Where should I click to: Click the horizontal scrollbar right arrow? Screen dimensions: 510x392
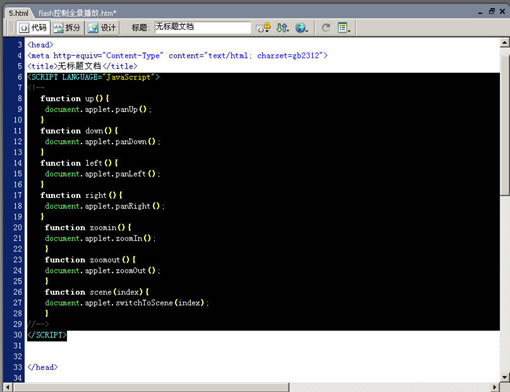tap(495, 387)
